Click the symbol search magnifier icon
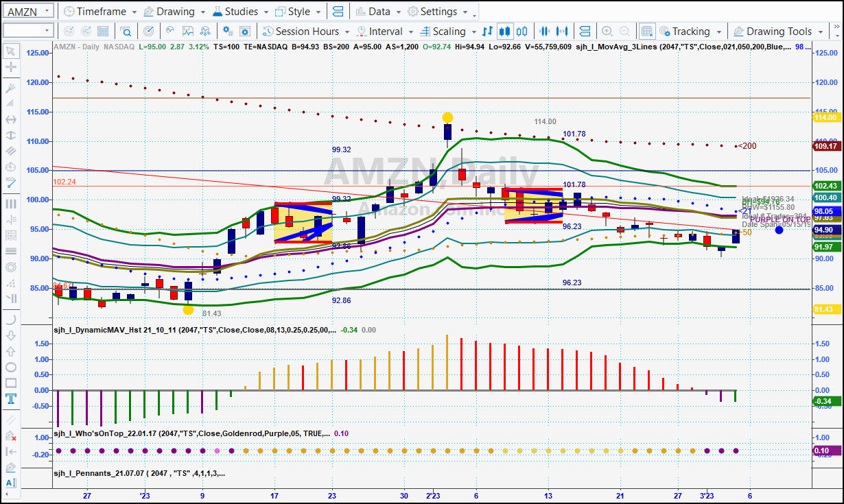This screenshot has width=844, height=504. 126,32
